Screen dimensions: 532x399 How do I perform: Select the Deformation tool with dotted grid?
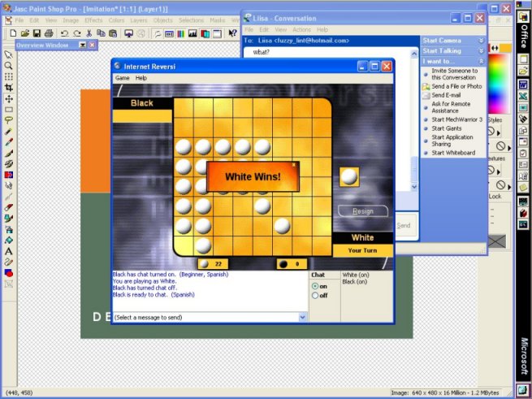point(8,76)
